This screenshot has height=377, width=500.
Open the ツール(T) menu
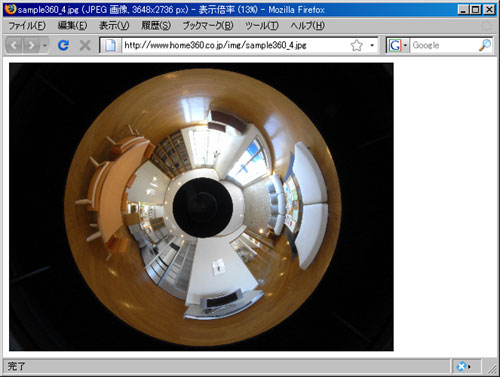click(262, 26)
